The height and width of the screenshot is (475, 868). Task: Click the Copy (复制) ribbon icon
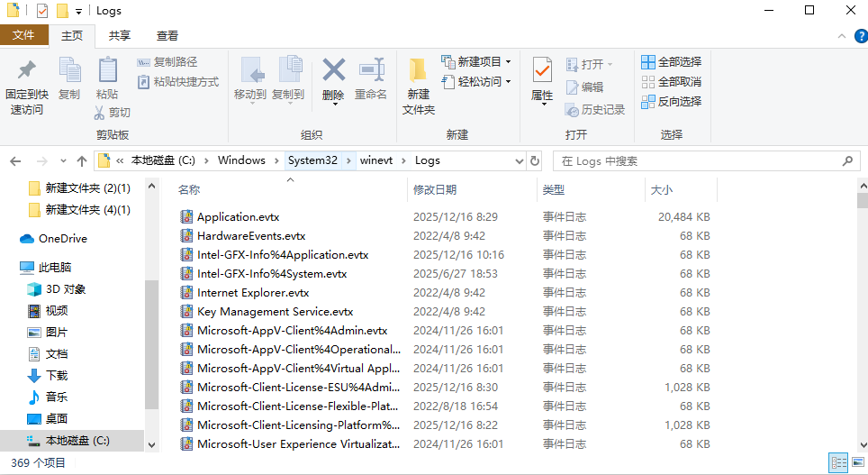click(69, 71)
